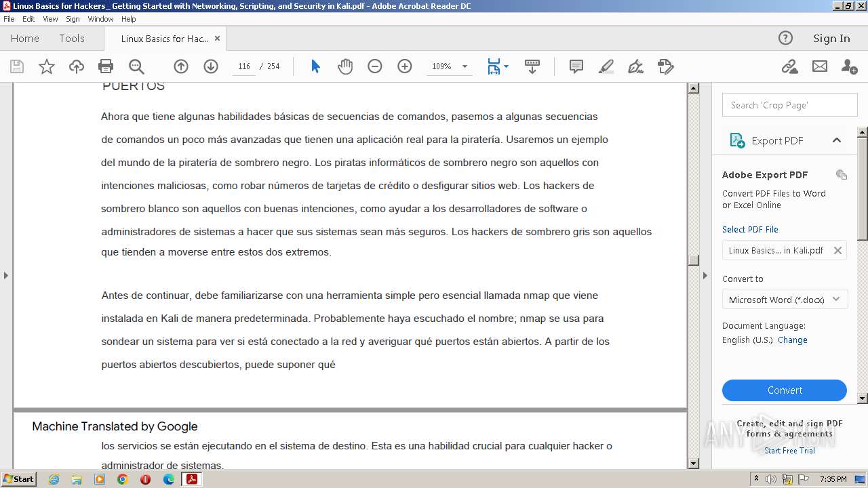Go to the previous page with the up arrow
868x488 pixels.
coord(181,66)
